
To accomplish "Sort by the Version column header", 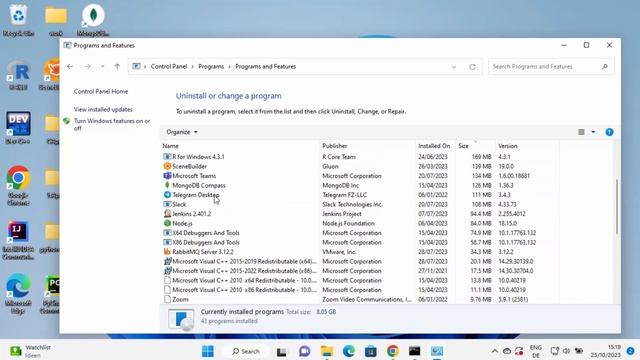I will tap(508, 146).
